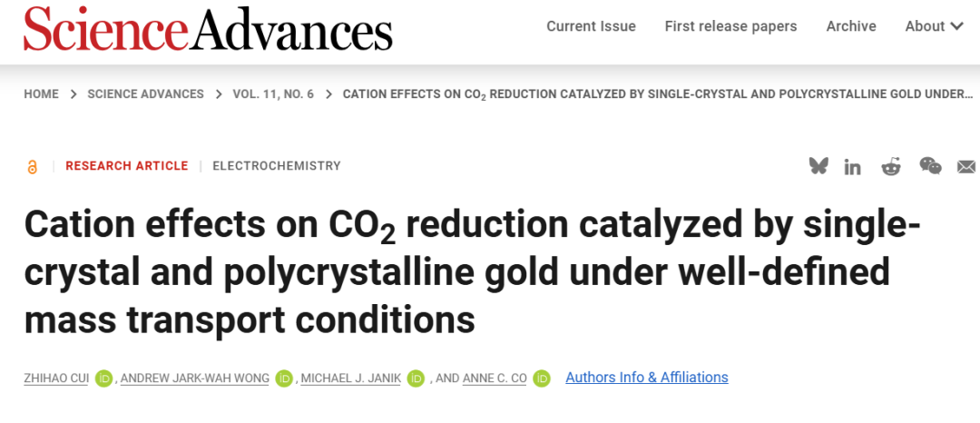Share article via WeChat icon
980x423 pixels.
(930, 165)
